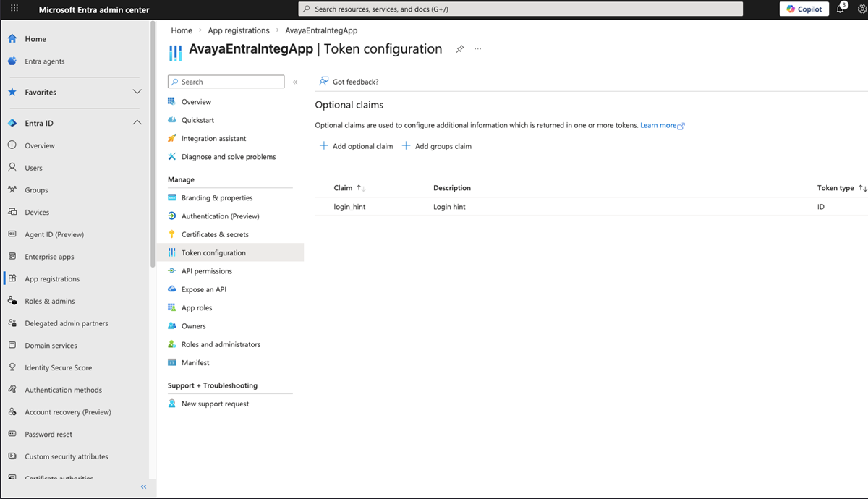Open settings gear icon in header

(861, 9)
